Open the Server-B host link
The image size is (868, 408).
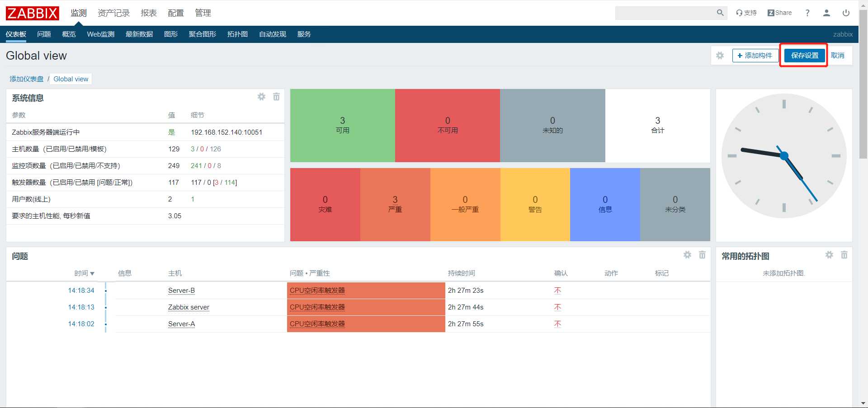(181, 291)
